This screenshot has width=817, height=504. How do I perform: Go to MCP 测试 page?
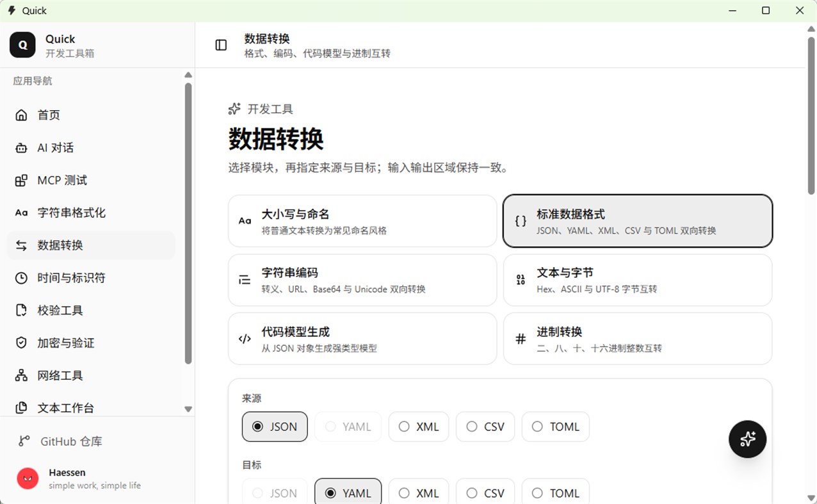91,181
